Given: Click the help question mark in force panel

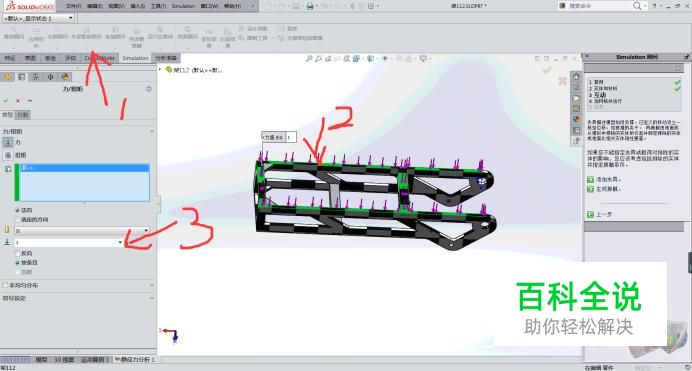Looking at the screenshot, I should [149, 89].
